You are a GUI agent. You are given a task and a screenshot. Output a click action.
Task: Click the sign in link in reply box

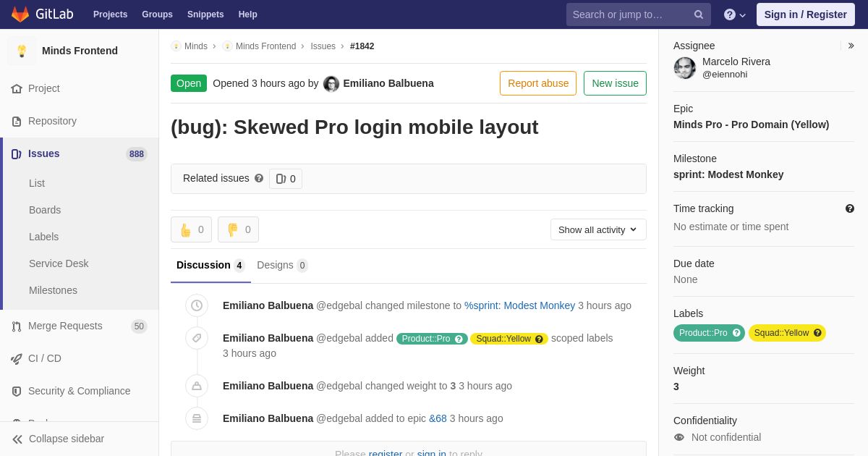click(432, 454)
